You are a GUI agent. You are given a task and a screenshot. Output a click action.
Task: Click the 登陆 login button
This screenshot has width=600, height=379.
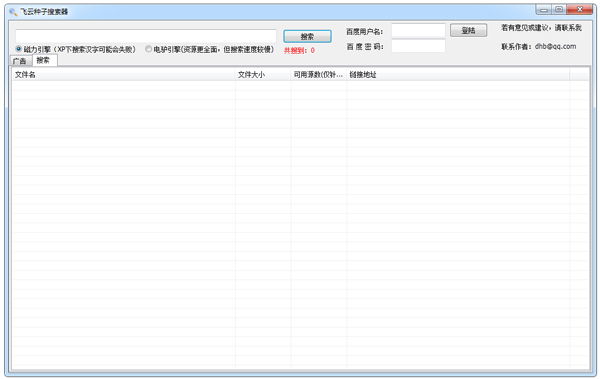pos(468,30)
